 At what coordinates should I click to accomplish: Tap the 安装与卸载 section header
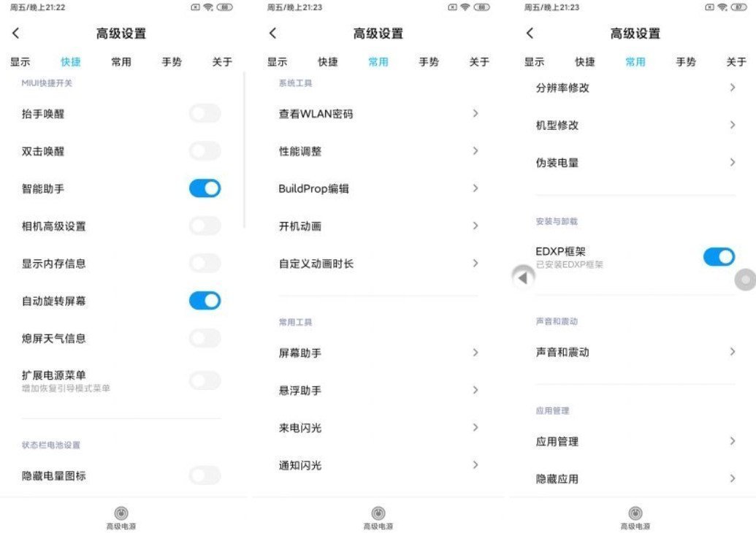click(x=557, y=221)
